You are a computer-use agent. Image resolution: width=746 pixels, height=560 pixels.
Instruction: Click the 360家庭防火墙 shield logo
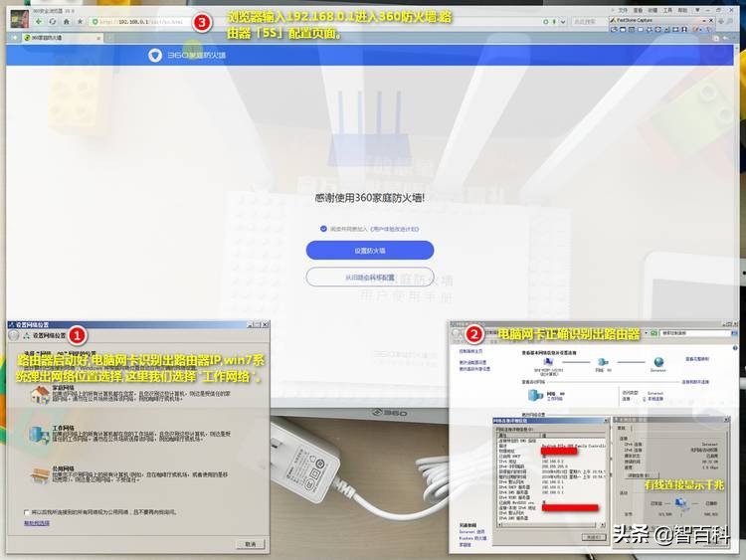[x=155, y=55]
